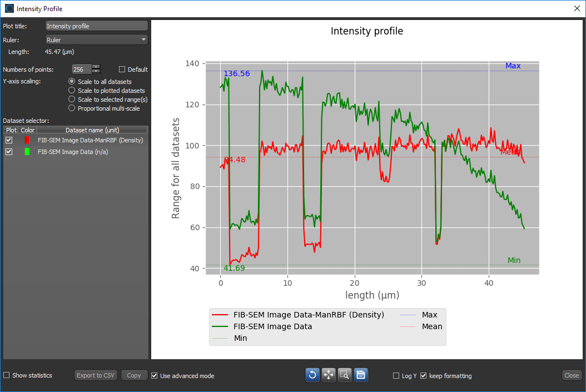
Task: Toggle the Default checkbox
Action: coord(121,69)
